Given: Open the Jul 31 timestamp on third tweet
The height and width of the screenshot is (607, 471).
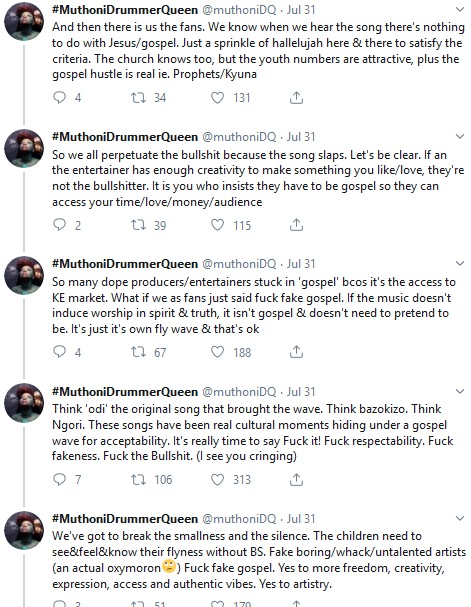Looking at the screenshot, I should [x=301, y=264].
